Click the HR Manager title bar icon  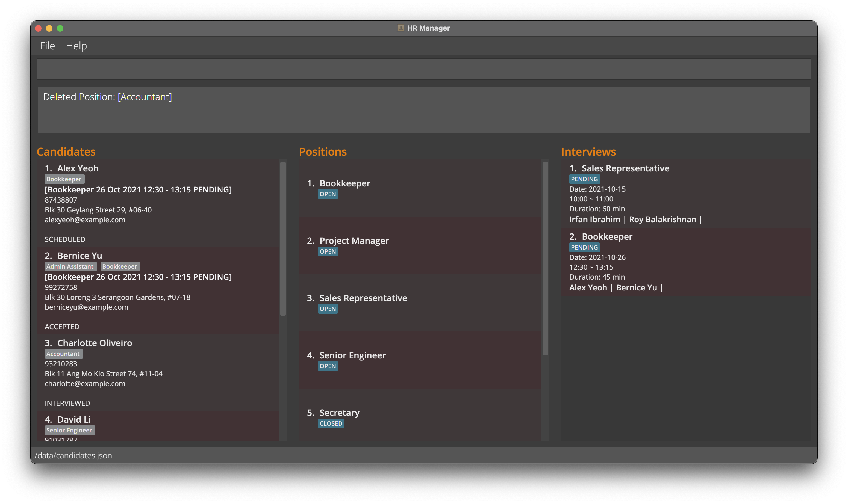[x=401, y=28]
